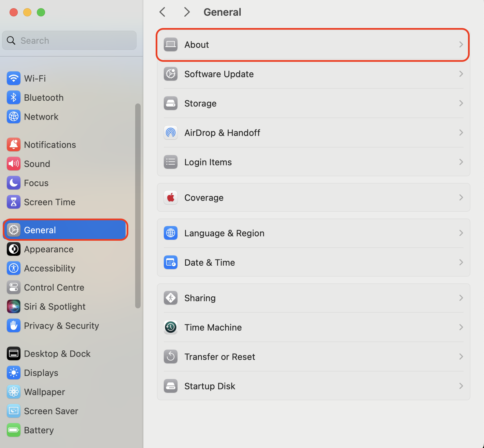Expand Transfer or Reset via its chevron
The width and height of the screenshot is (484, 448).
click(461, 357)
